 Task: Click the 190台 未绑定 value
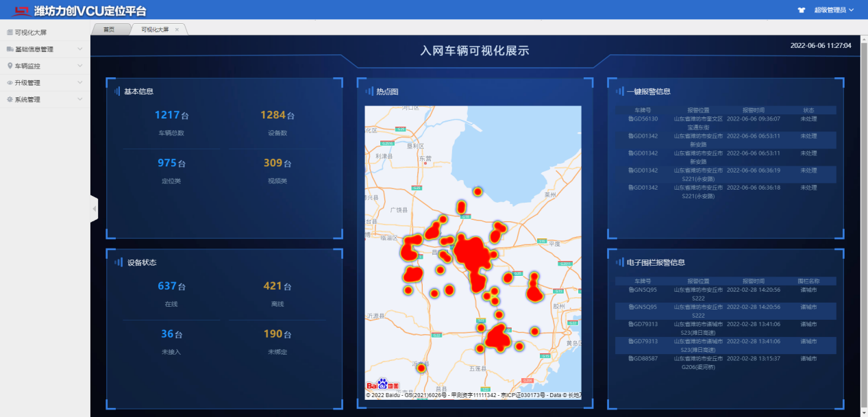277,334
